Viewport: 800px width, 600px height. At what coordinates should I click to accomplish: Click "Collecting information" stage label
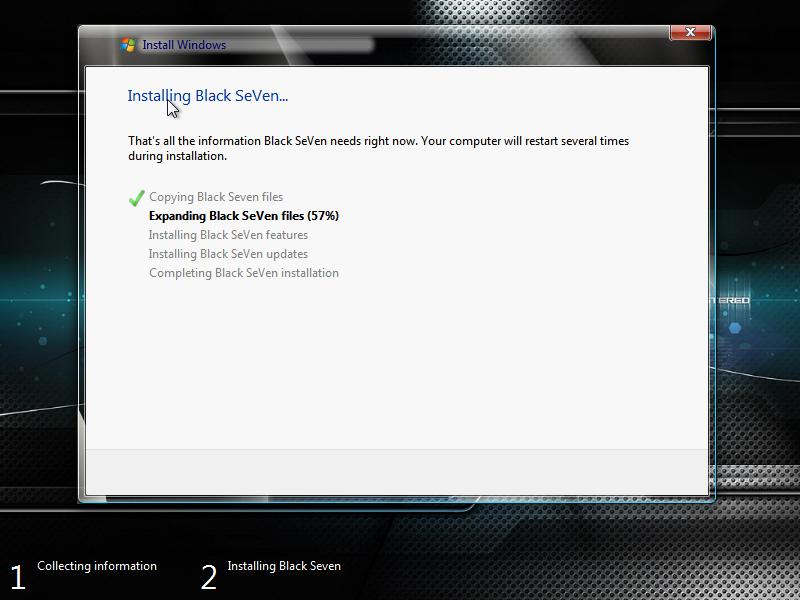(97, 566)
